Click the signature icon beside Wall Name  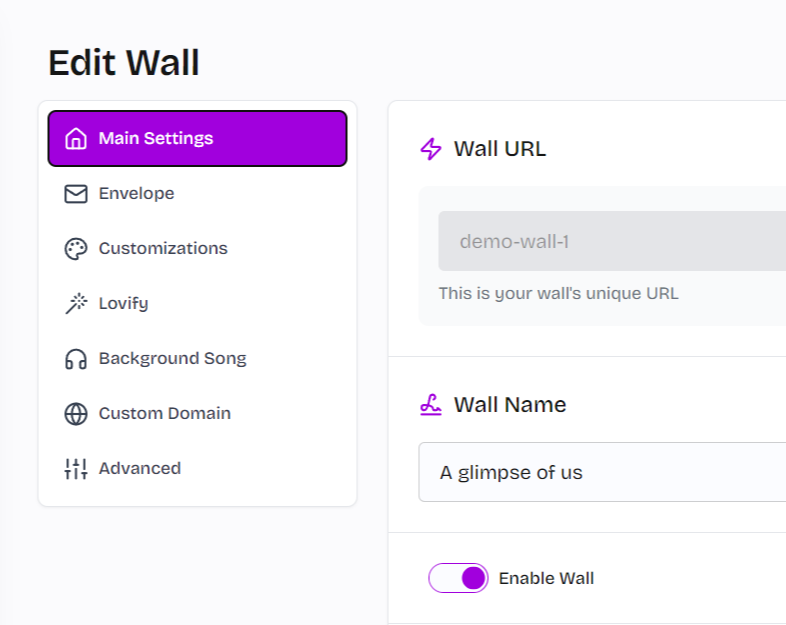[x=431, y=405]
